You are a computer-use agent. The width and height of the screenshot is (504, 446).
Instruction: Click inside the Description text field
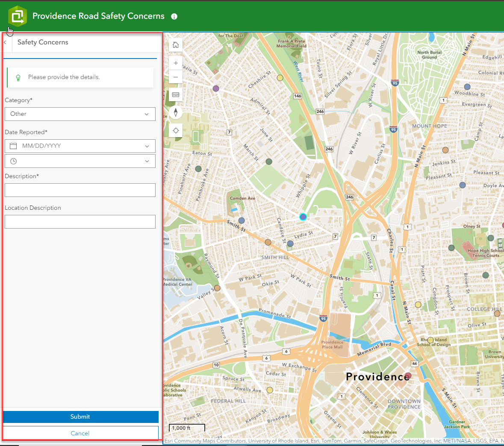pos(80,190)
